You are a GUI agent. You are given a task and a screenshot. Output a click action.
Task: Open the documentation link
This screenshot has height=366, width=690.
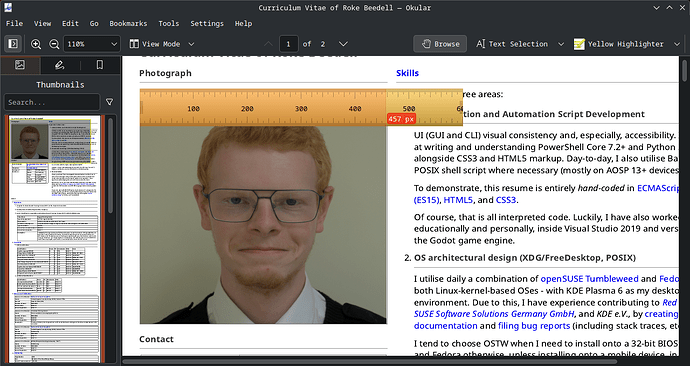click(445, 326)
